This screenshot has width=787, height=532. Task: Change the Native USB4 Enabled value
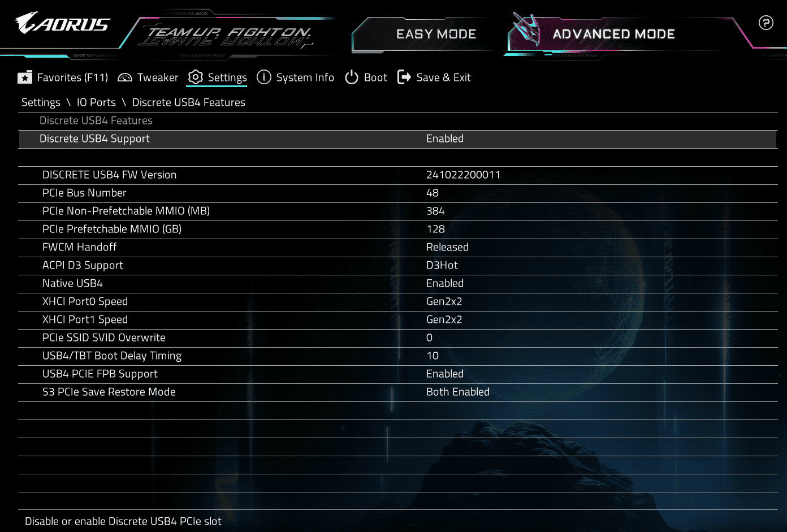pos(445,283)
